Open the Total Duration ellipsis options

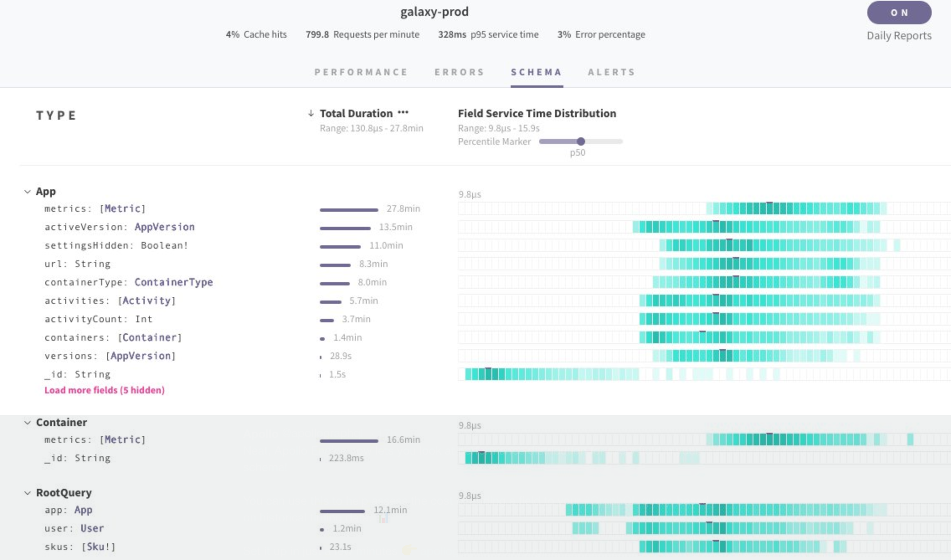pos(403,113)
